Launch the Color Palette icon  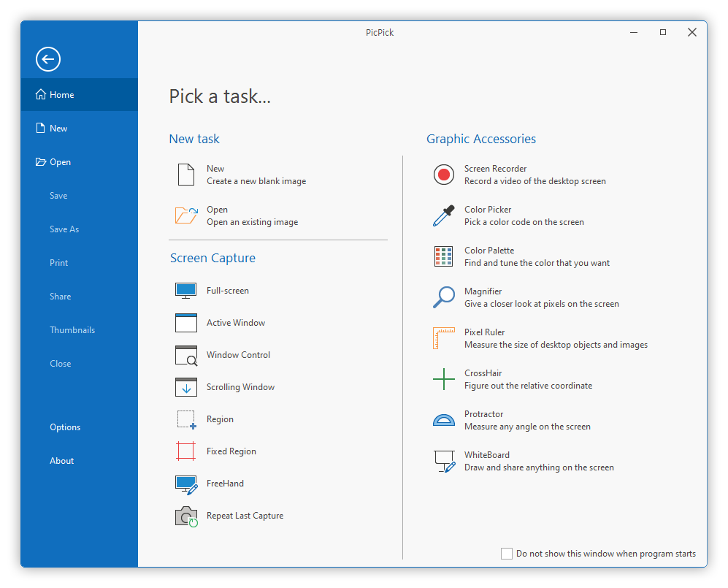coord(443,256)
